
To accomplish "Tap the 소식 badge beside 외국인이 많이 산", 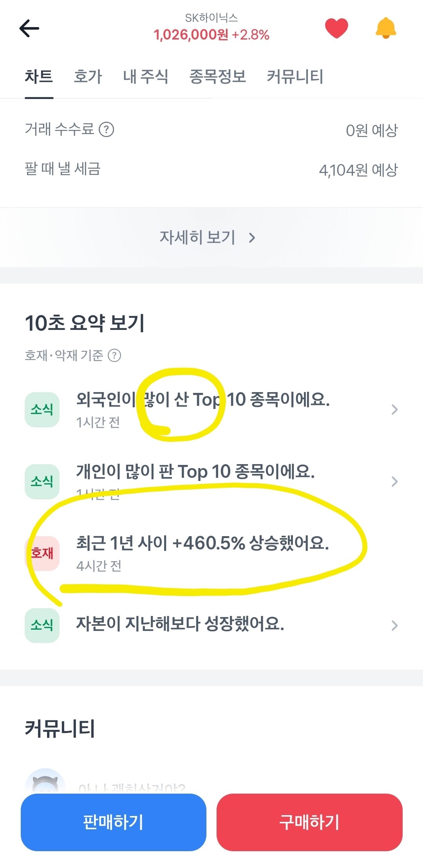I will pyautogui.click(x=42, y=410).
